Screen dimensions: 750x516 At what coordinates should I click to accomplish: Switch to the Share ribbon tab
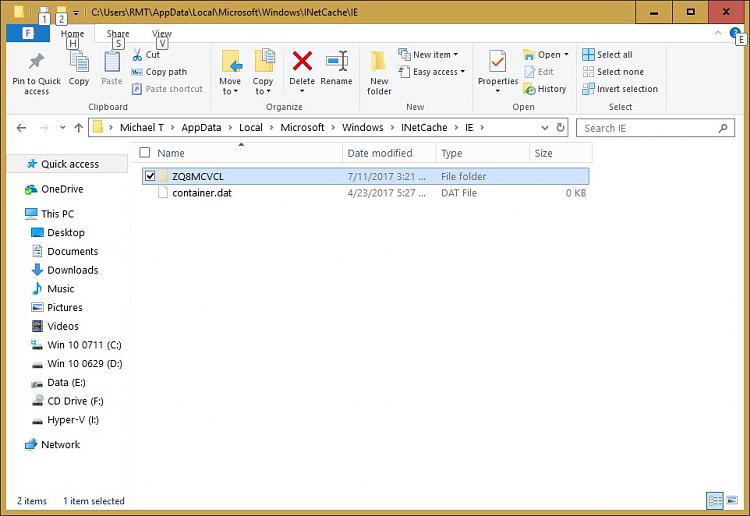click(x=118, y=33)
